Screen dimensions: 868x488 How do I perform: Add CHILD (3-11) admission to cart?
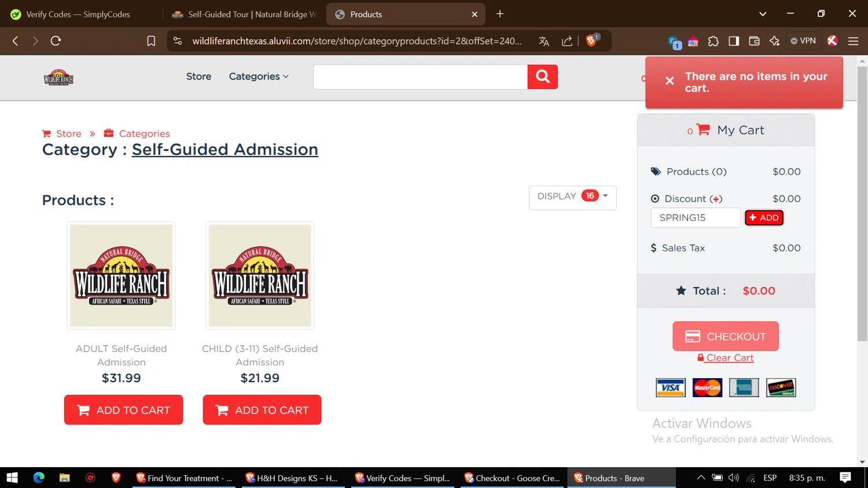[262, 410]
